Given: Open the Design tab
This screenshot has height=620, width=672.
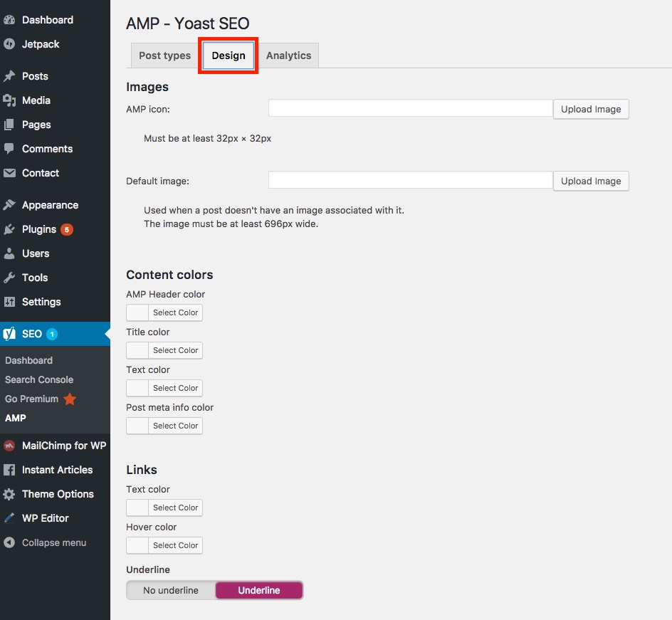Looking at the screenshot, I should coord(229,56).
